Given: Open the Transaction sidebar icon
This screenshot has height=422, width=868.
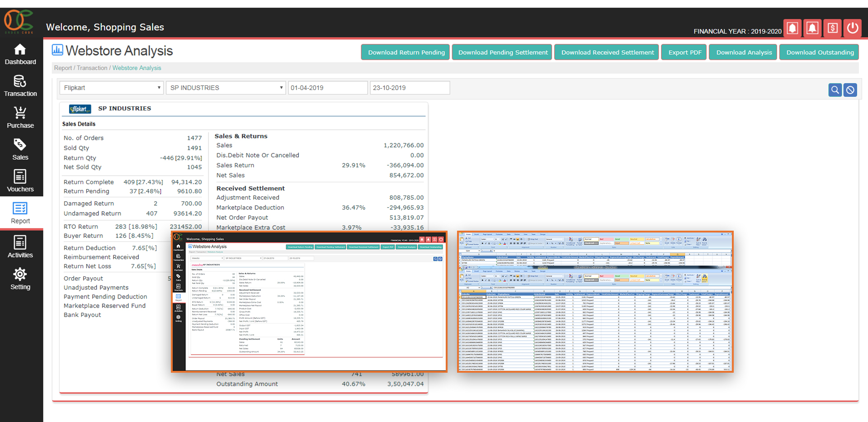Looking at the screenshot, I should [20, 82].
